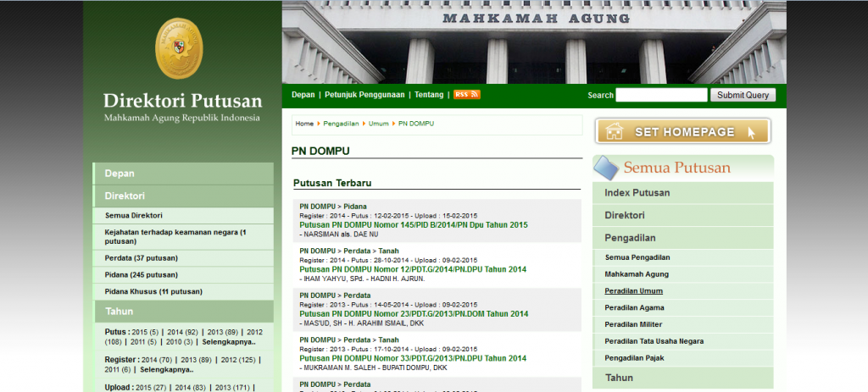868x392 pixels.
Task: Click the house icon in Set Homepage
Action: pyautogui.click(x=615, y=131)
